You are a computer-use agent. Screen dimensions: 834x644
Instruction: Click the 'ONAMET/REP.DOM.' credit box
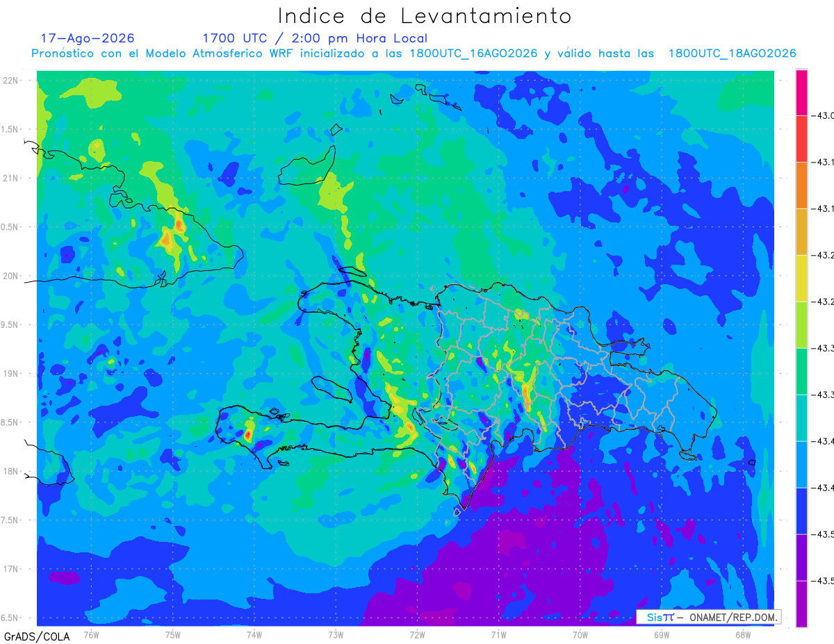tap(709, 617)
